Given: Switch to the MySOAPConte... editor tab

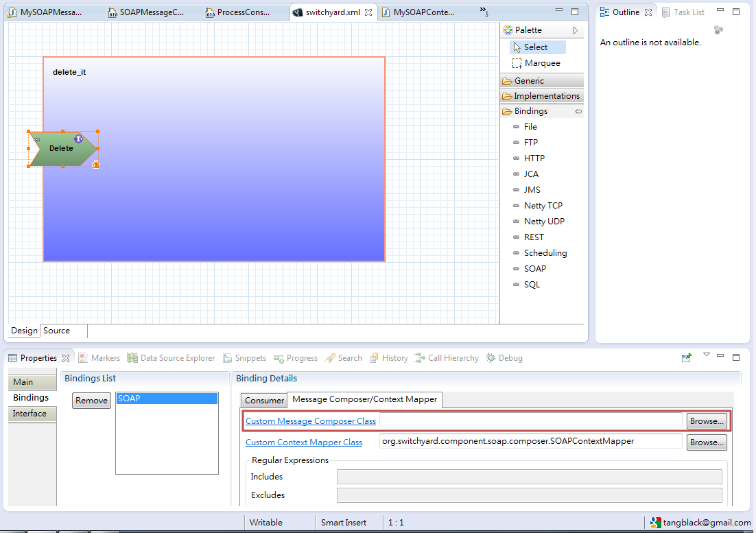Looking at the screenshot, I should point(418,12).
